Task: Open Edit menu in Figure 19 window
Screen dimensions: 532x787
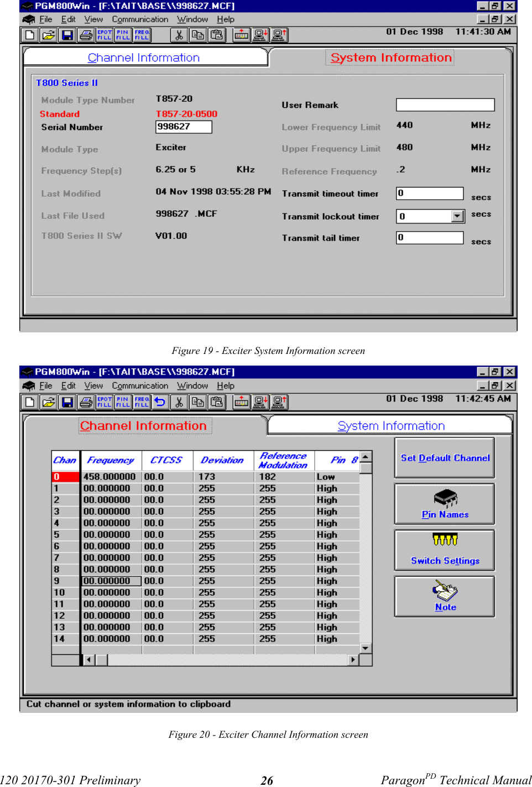Action: tap(68, 19)
